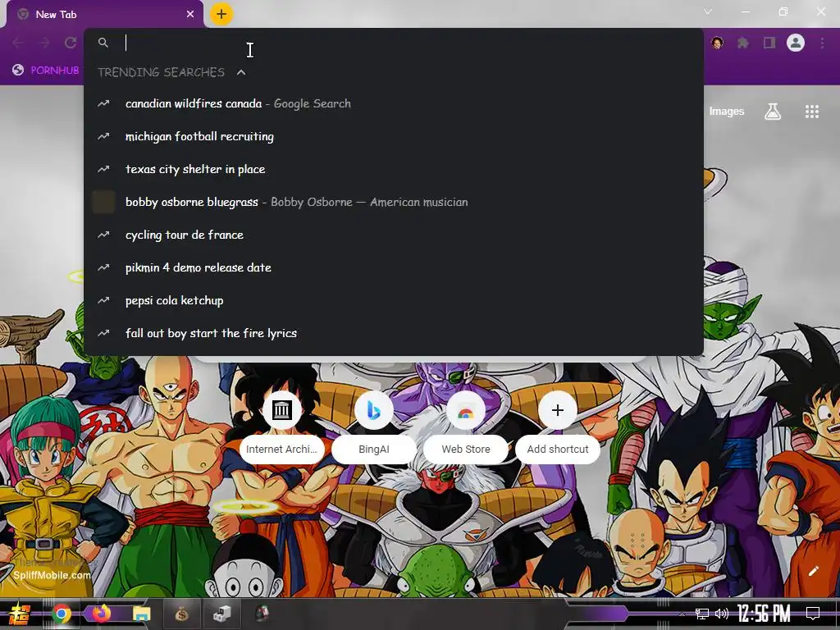840x630 pixels.
Task: Toggle the side panel icon
Action: pos(769,43)
